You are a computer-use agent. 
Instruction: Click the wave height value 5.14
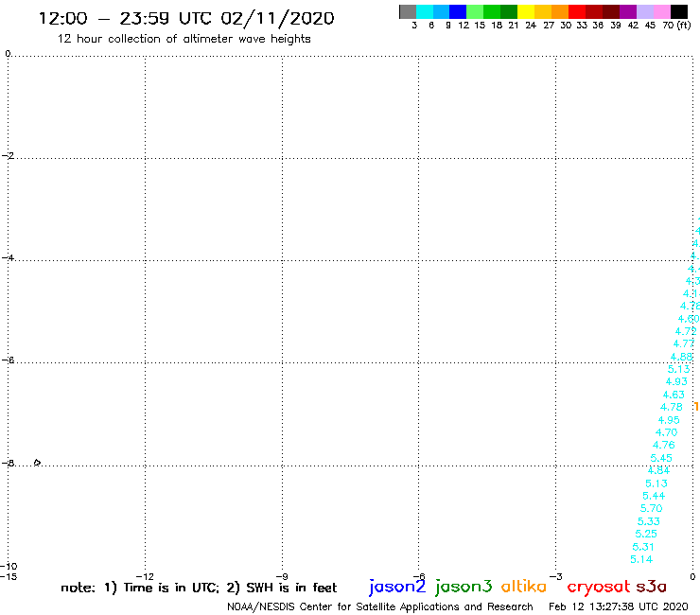[x=641, y=559]
